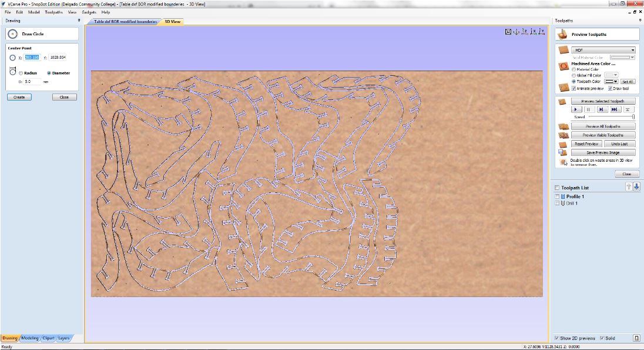The height and width of the screenshot is (350, 644).
Task: Toggle the Solid checkbox
Action: coord(602,338)
